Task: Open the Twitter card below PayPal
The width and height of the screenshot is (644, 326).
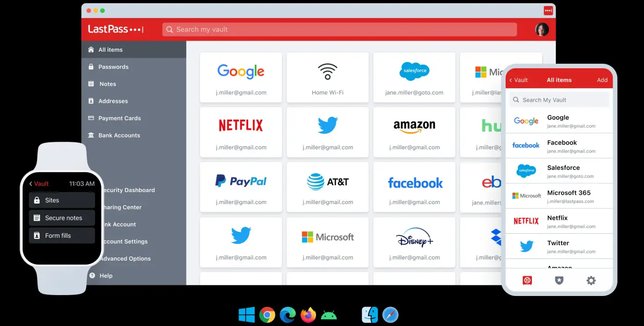Action: [x=241, y=242]
